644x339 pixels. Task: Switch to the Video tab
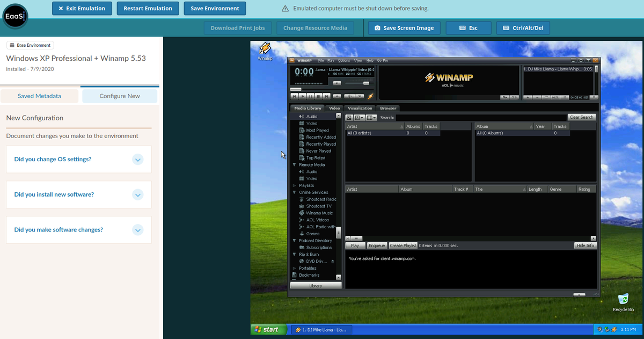(x=335, y=108)
